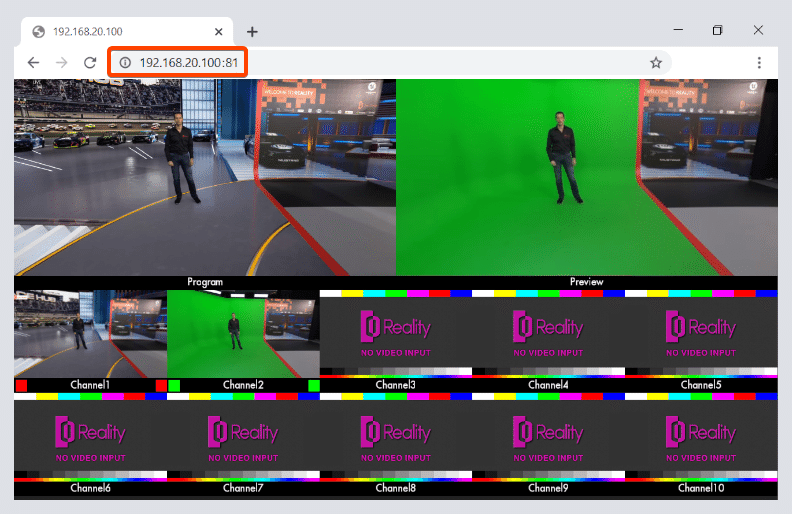Select the Channel5 no video input tile

[x=701, y=334]
